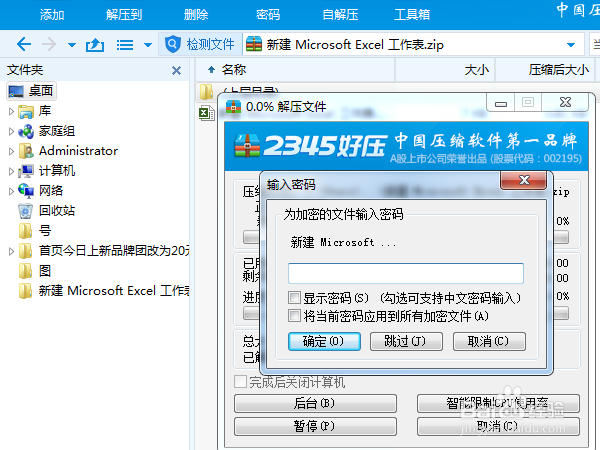Click the 号 folder icon

point(26,231)
